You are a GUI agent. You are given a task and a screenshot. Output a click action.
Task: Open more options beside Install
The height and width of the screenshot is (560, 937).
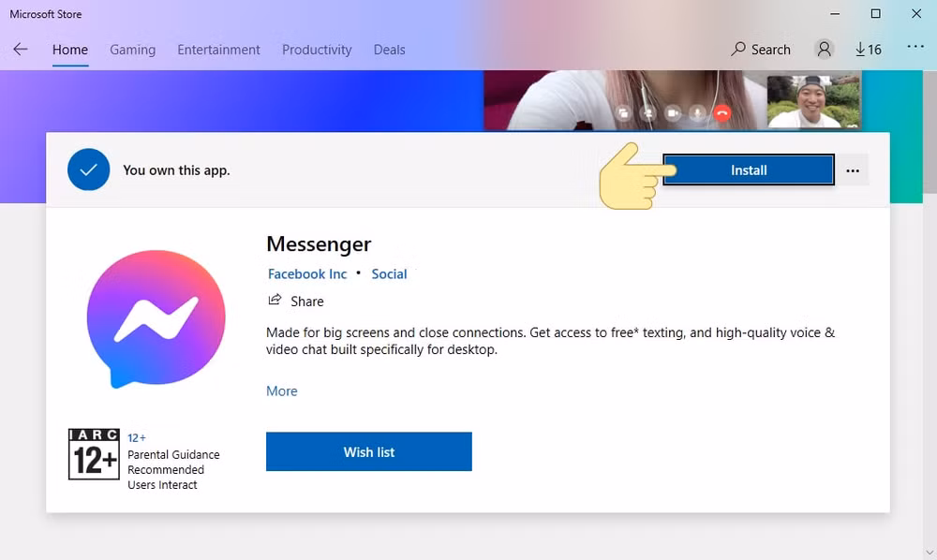coord(853,170)
